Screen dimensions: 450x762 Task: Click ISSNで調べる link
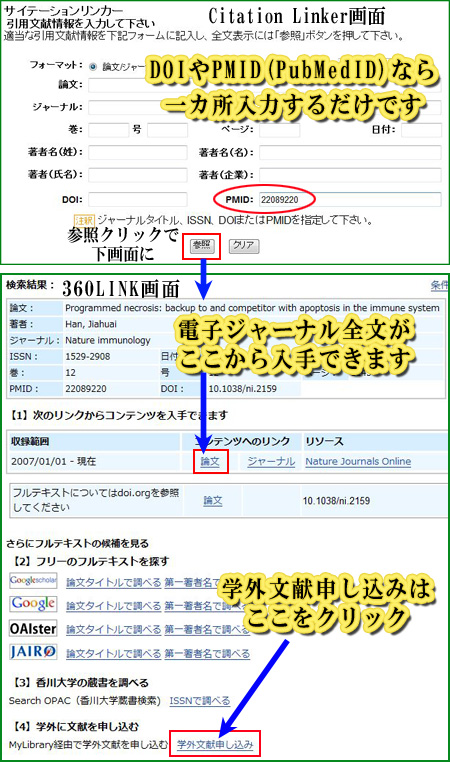click(x=200, y=701)
